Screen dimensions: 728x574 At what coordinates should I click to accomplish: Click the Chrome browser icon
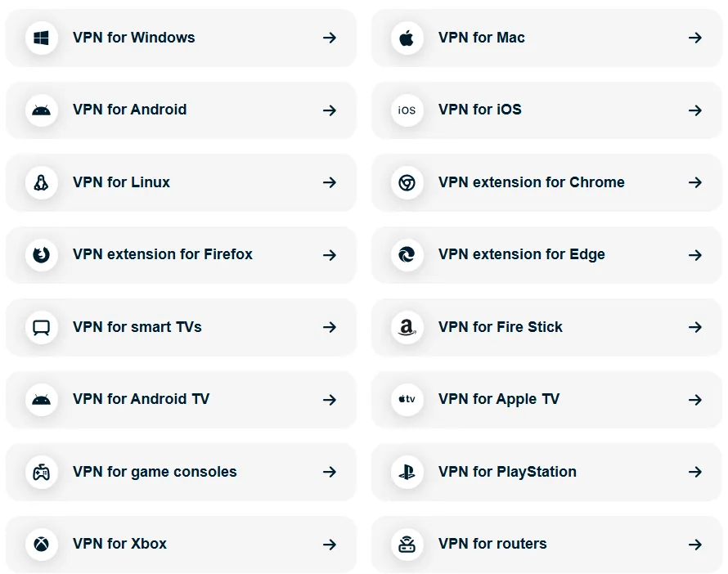[407, 182]
